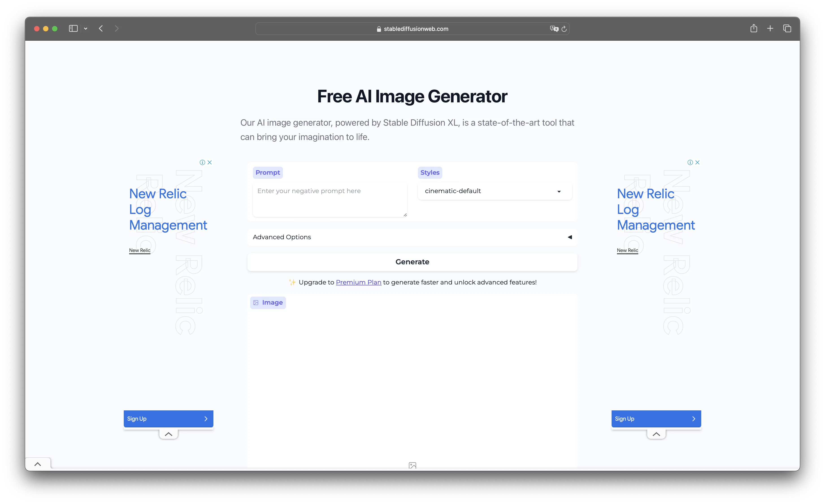This screenshot has height=504, width=825.
Task: Click the Generate button
Action: tap(412, 262)
